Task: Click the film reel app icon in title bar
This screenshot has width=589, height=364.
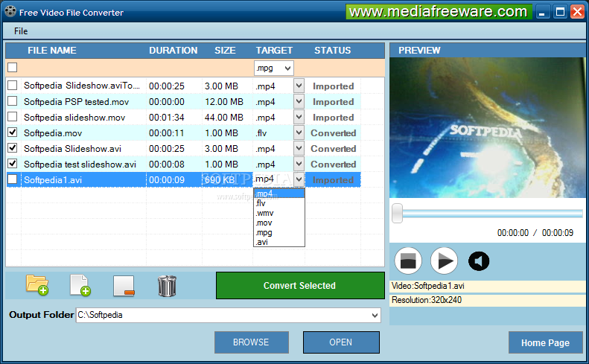Action: 10,12
